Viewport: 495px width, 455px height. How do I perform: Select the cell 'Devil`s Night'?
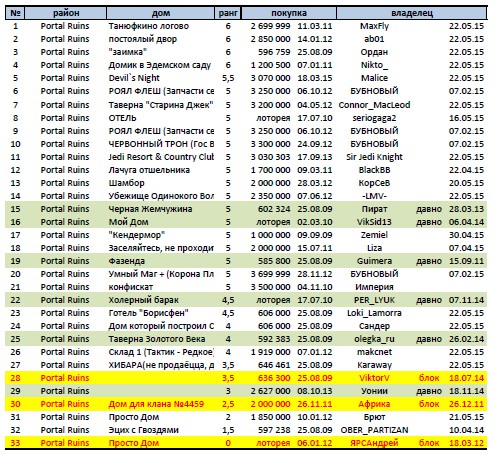(x=134, y=78)
